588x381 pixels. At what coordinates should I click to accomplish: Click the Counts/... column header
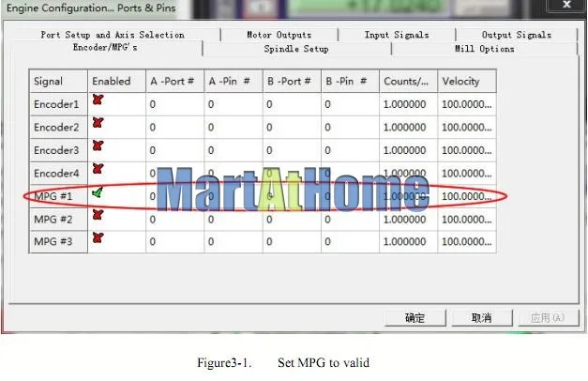[409, 81]
